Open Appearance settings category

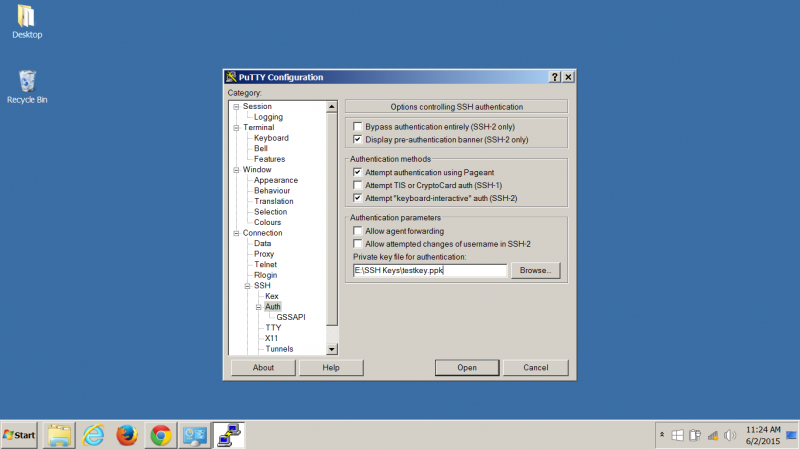pyautogui.click(x=276, y=180)
